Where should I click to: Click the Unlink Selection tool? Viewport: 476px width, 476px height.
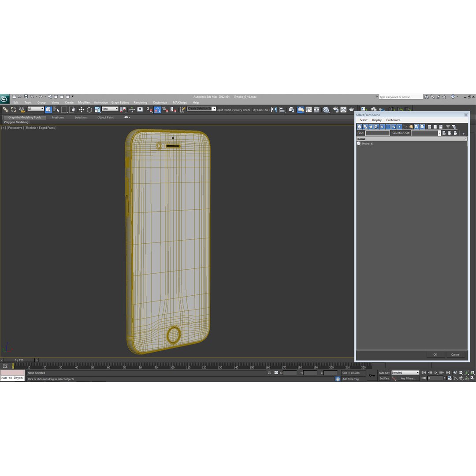click(13, 110)
